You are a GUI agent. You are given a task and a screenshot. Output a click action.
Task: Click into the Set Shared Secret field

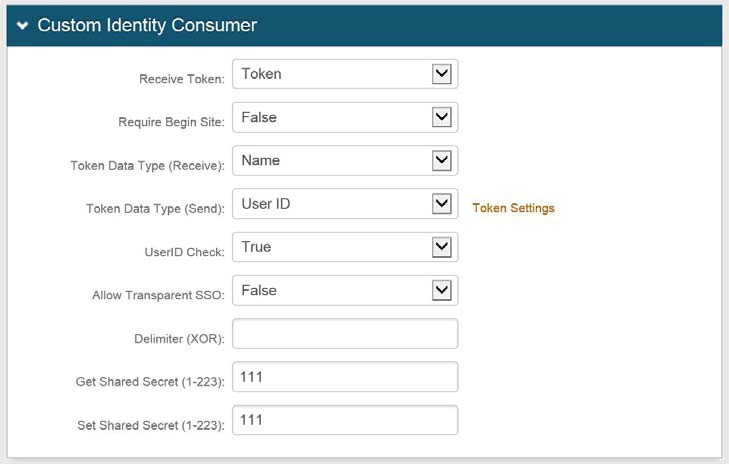[x=345, y=420]
